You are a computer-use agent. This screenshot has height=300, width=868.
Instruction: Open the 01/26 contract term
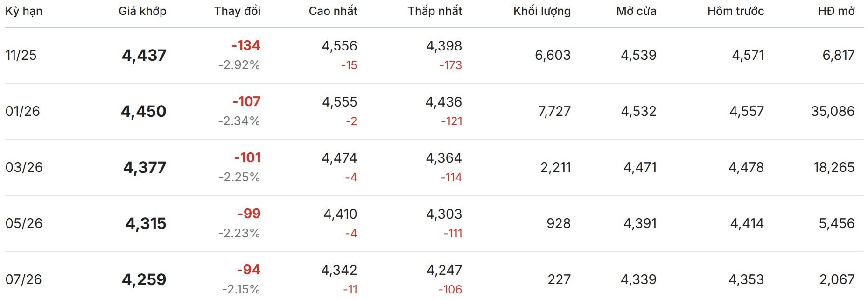point(22,111)
